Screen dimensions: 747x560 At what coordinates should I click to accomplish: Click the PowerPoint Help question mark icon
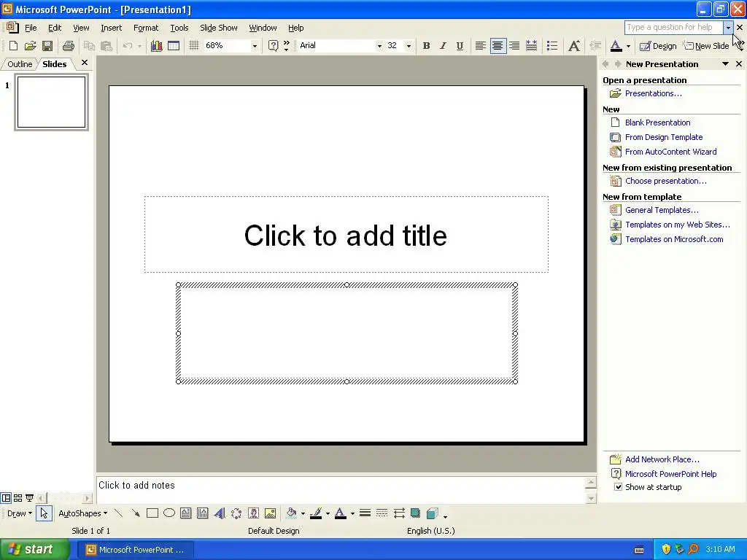point(273,46)
